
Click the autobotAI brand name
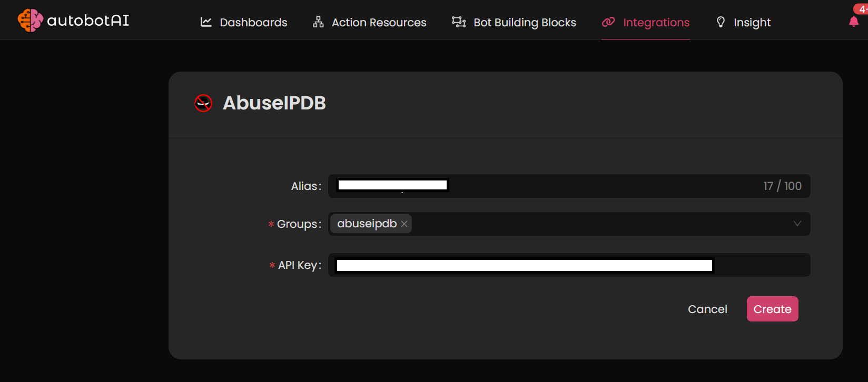click(88, 21)
